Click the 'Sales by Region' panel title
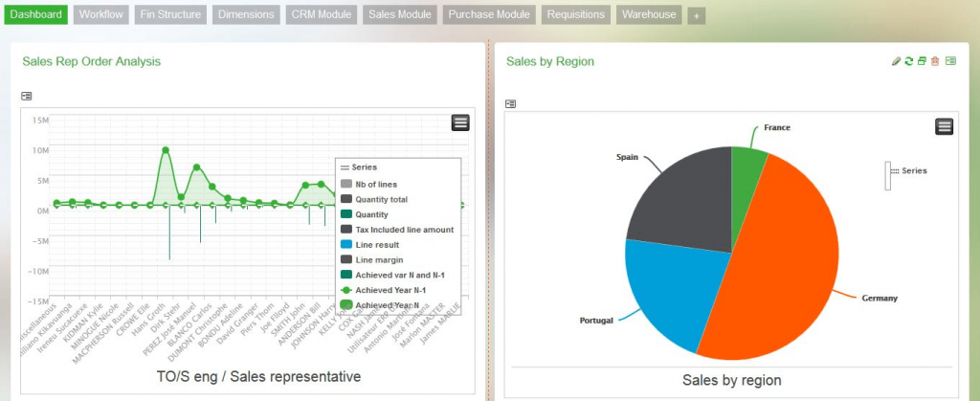 click(550, 61)
